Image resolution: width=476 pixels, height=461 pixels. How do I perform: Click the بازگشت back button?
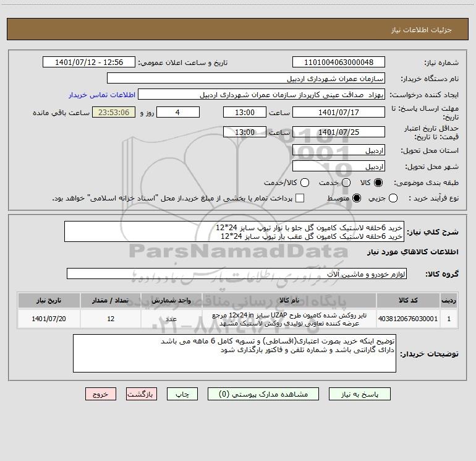[142, 394]
